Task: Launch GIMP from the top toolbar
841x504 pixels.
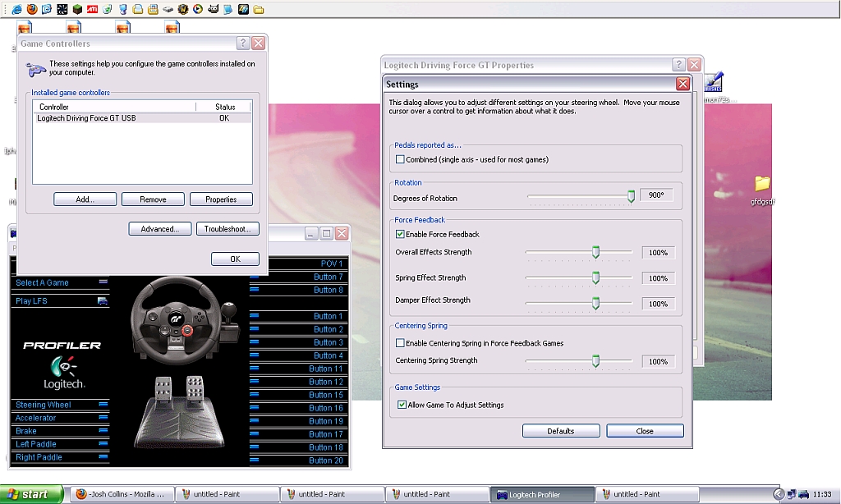Action: pos(213,9)
